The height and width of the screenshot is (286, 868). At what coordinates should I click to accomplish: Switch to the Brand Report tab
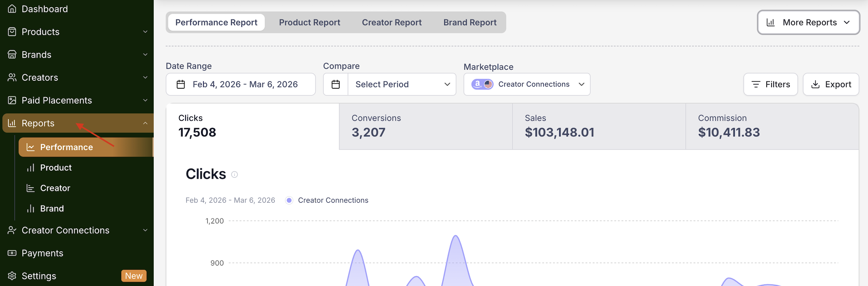pos(469,23)
